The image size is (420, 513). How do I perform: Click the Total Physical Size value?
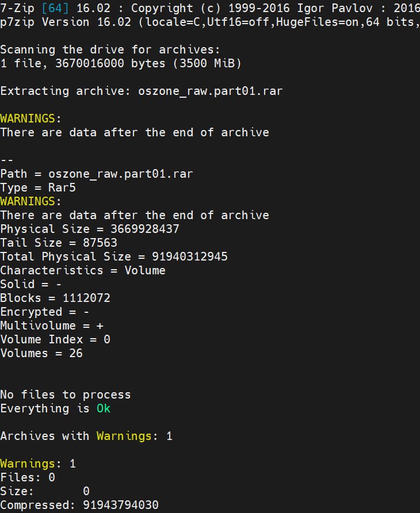click(190, 256)
